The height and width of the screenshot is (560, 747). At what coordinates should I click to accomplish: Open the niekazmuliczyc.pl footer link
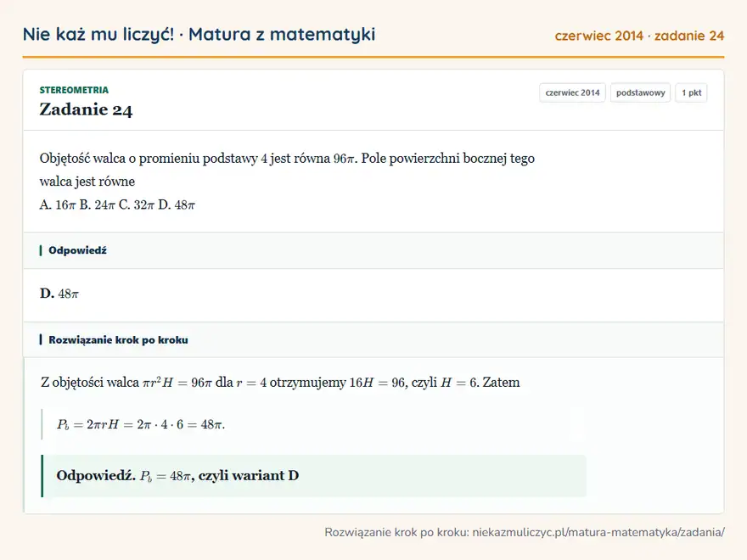(x=598, y=532)
